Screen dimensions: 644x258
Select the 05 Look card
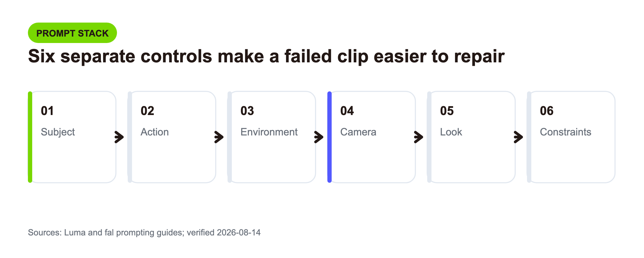(x=471, y=137)
